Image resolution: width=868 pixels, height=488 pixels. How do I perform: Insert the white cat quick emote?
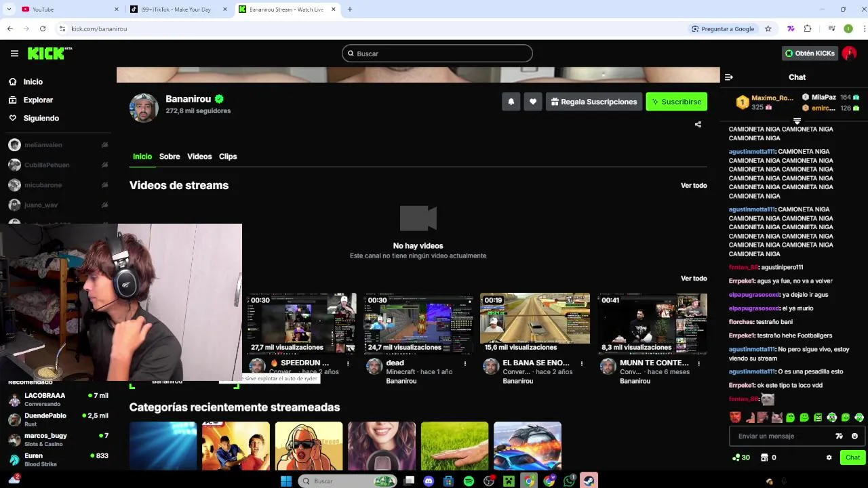tap(776, 418)
